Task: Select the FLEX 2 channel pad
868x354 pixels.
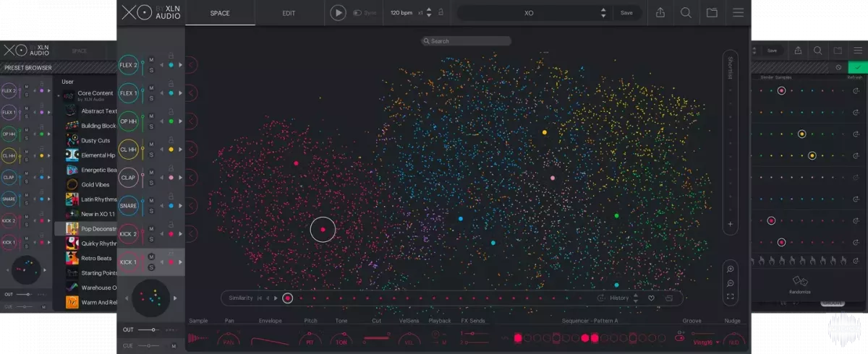Action: 129,65
